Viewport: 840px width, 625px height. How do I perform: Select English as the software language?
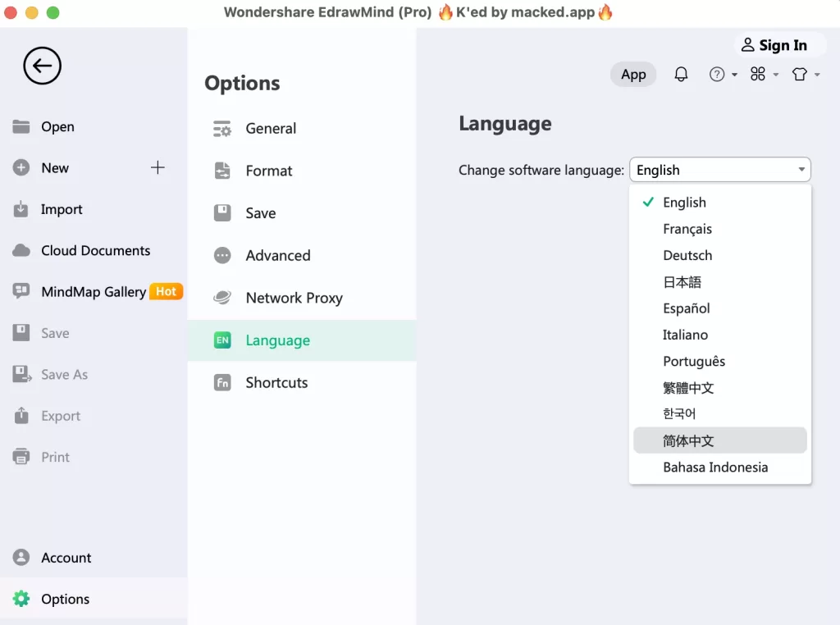684,202
